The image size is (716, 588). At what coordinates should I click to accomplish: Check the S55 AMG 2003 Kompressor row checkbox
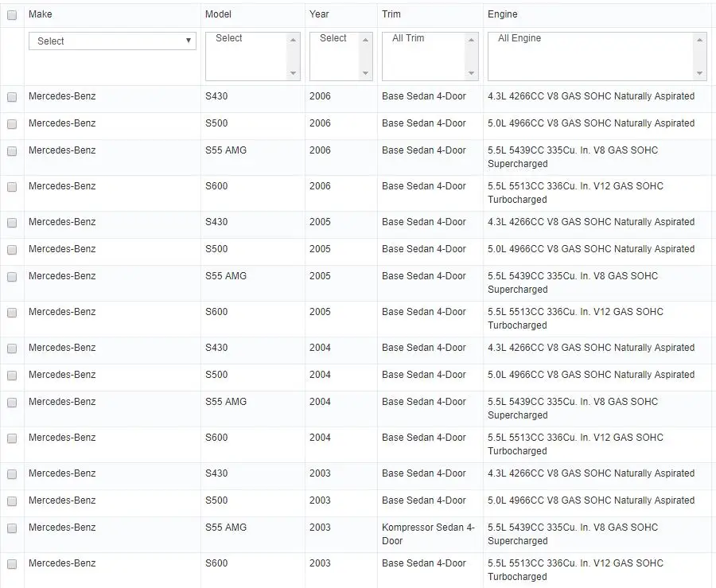12,528
